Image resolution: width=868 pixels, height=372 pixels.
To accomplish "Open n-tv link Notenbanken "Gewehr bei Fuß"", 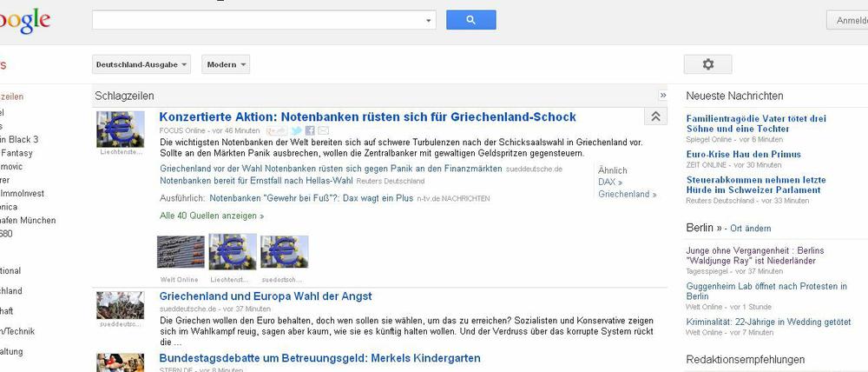I will click(x=312, y=198).
